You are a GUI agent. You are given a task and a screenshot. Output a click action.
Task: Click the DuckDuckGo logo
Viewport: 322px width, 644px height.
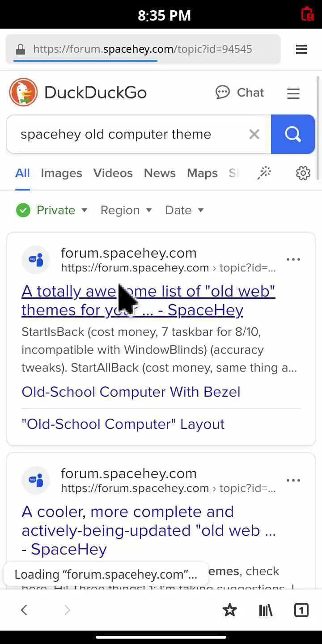tap(24, 93)
